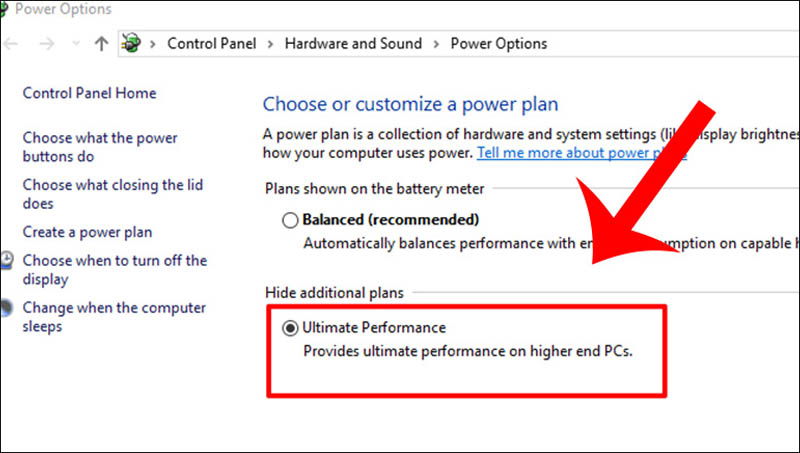
Task: Expand the chevron after Hardware and Sound
Action: pos(436,43)
